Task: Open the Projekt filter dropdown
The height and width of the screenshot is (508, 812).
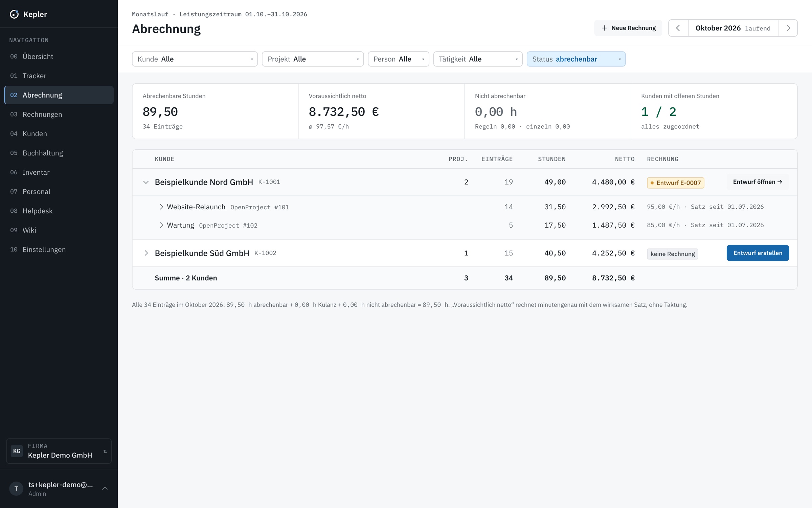Action: pos(313,59)
